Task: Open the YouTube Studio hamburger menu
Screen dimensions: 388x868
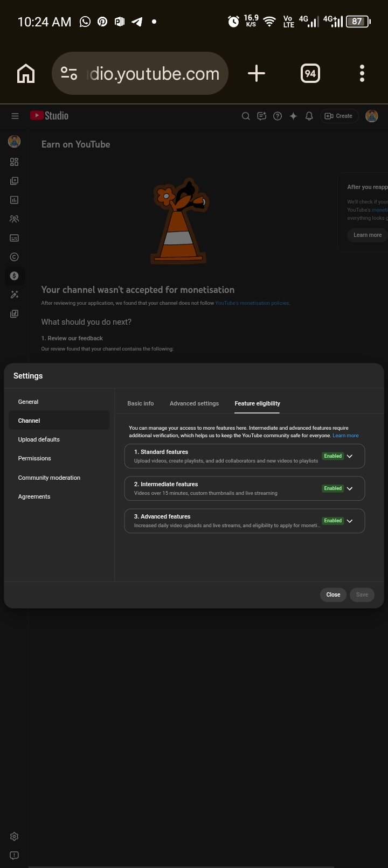Action: (x=15, y=116)
